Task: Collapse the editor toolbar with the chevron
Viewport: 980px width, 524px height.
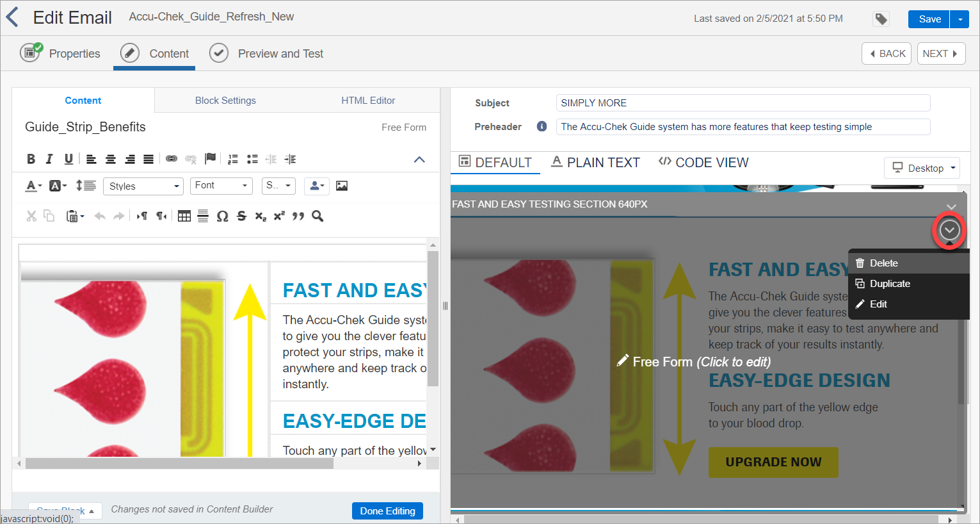Action: click(419, 160)
